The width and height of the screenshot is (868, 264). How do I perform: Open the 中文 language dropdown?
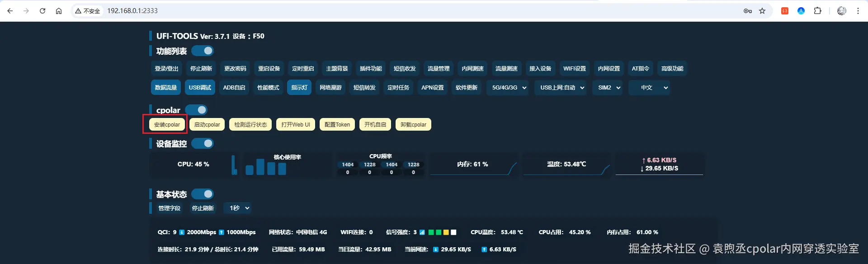649,88
